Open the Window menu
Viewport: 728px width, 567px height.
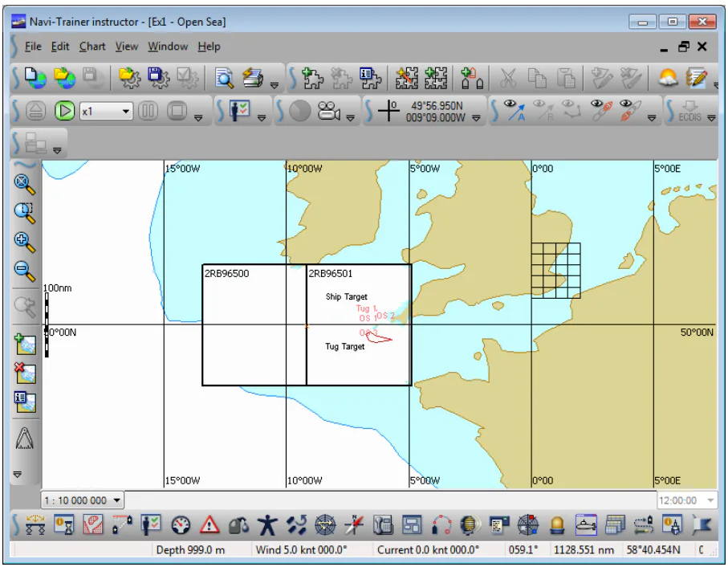point(168,47)
